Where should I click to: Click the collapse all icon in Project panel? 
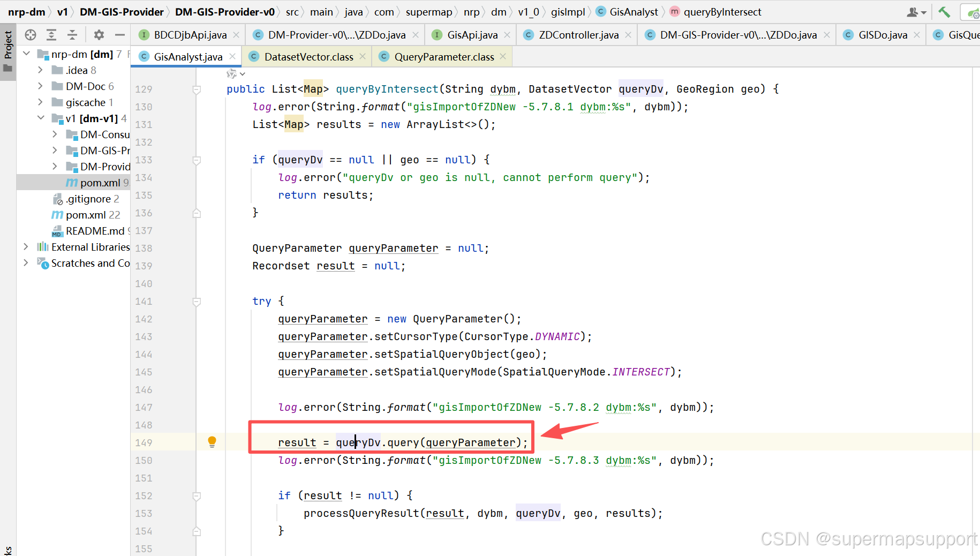tap(72, 35)
